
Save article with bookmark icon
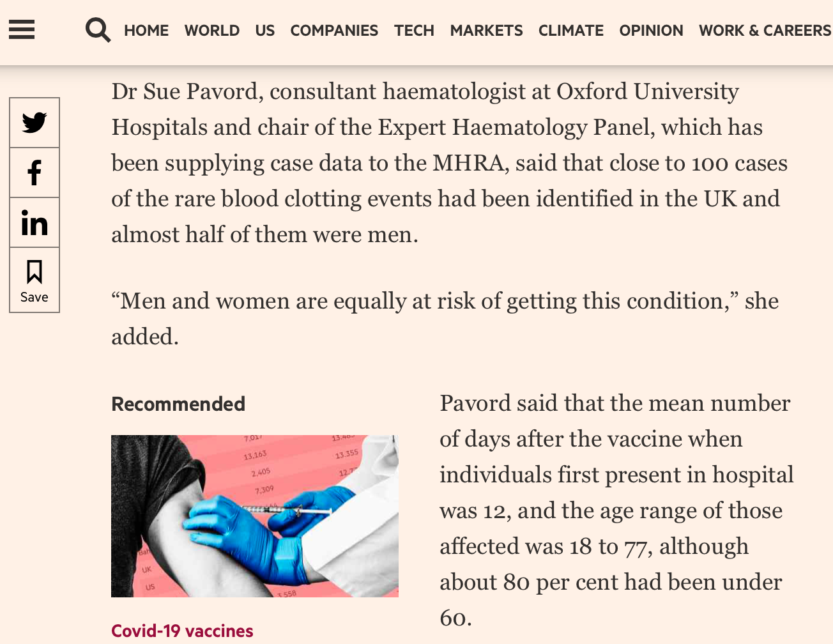(34, 272)
